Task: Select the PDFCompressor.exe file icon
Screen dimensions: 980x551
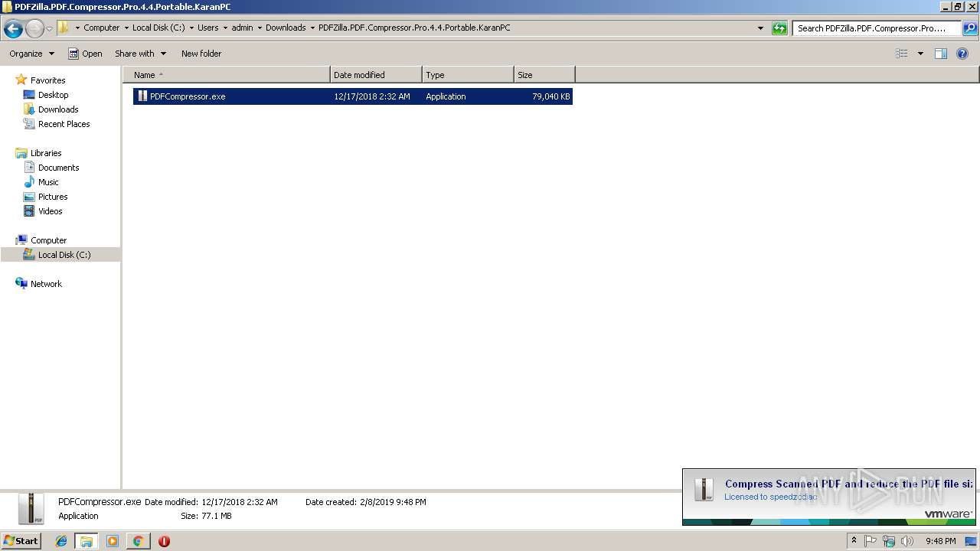Action: click(x=142, y=96)
